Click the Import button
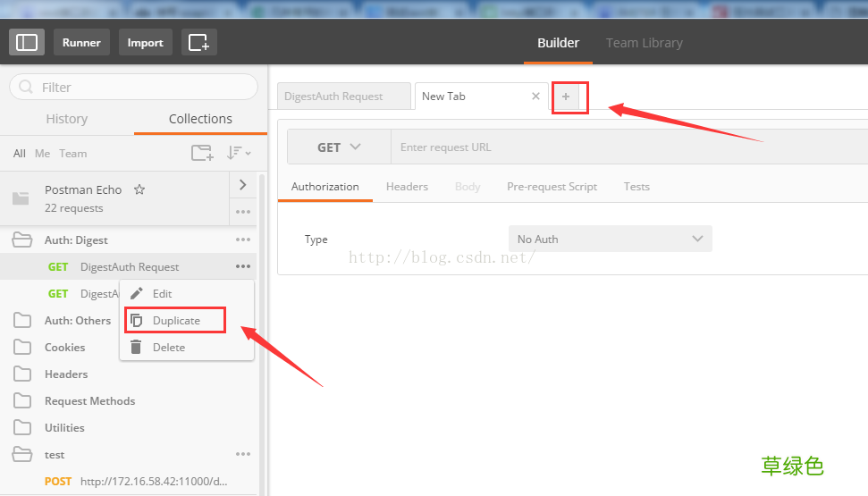 click(x=146, y=42)
